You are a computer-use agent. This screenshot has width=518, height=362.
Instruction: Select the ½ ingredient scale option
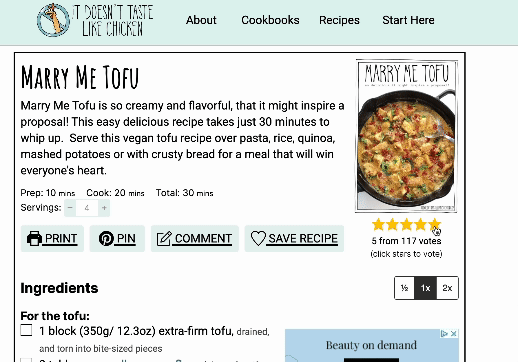point(404,288)
